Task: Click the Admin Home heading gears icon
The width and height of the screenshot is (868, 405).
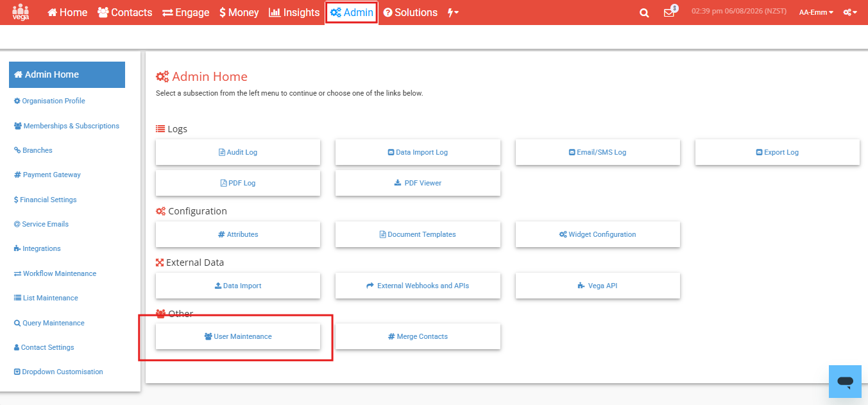Action: point(162,77)
